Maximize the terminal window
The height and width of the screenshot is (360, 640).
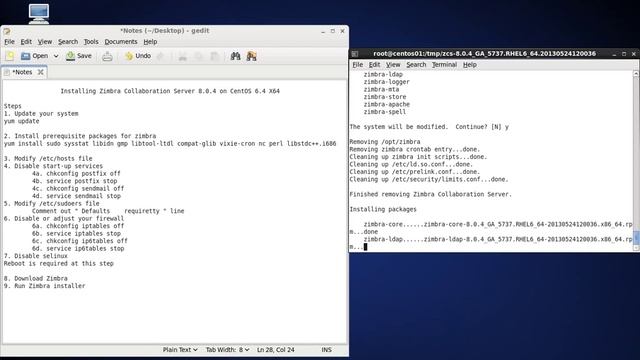click(624, 54)
